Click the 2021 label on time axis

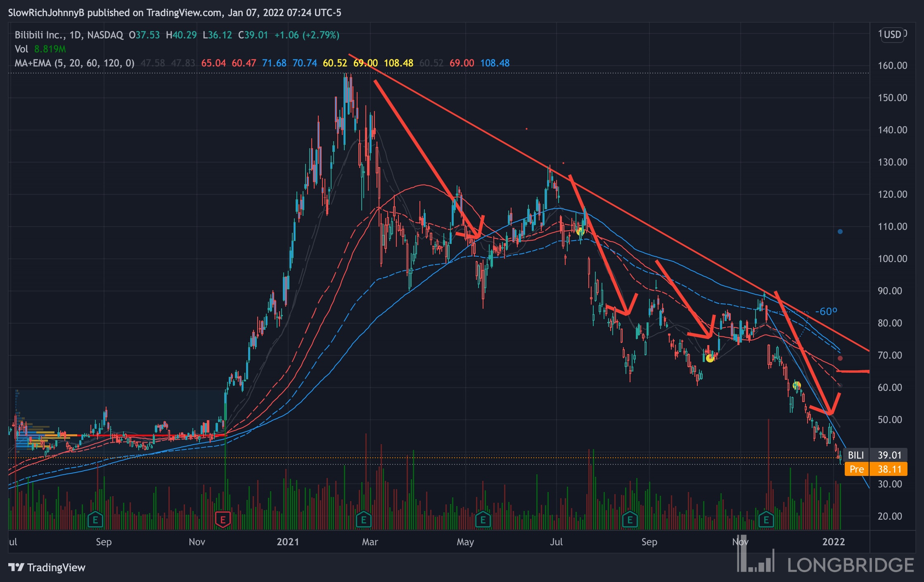tap(287, 542)
